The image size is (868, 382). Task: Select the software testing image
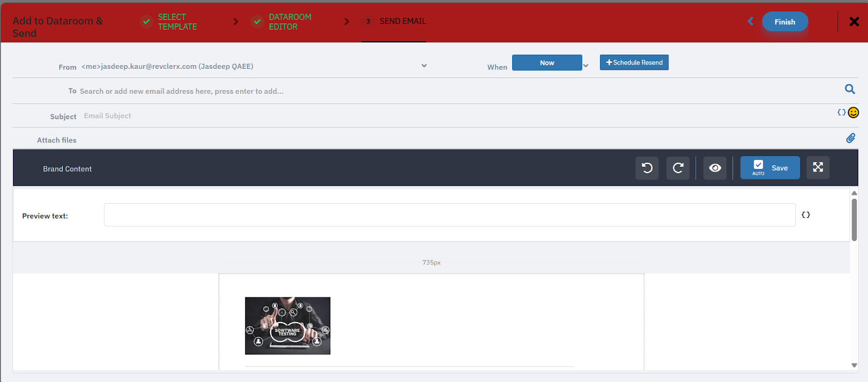(288, 326)
